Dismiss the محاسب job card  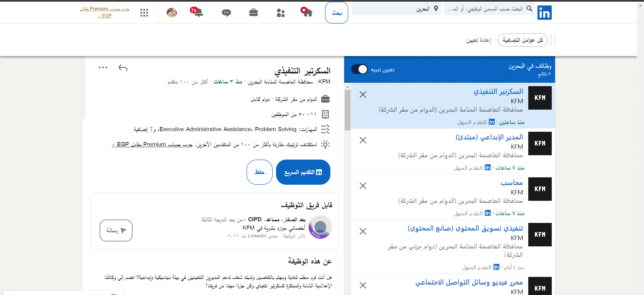point(363,186)
